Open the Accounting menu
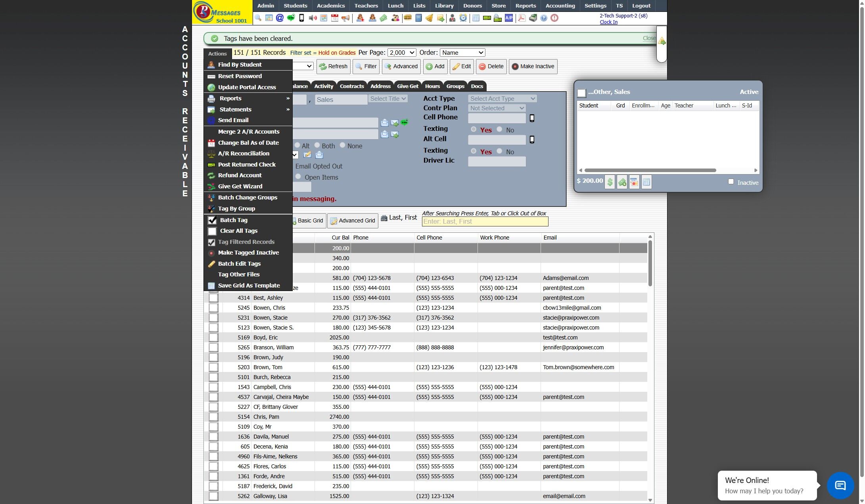Viewport: 865px width, 504px height. point(560,6)
